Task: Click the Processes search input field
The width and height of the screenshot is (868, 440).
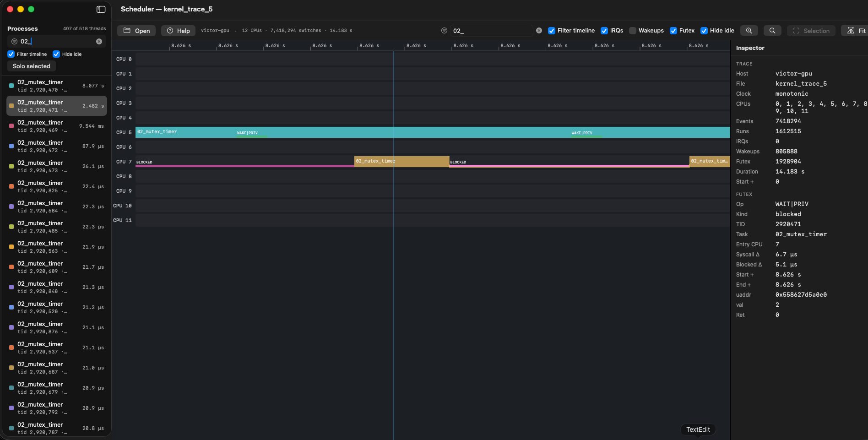Action: tap(57, 41)
